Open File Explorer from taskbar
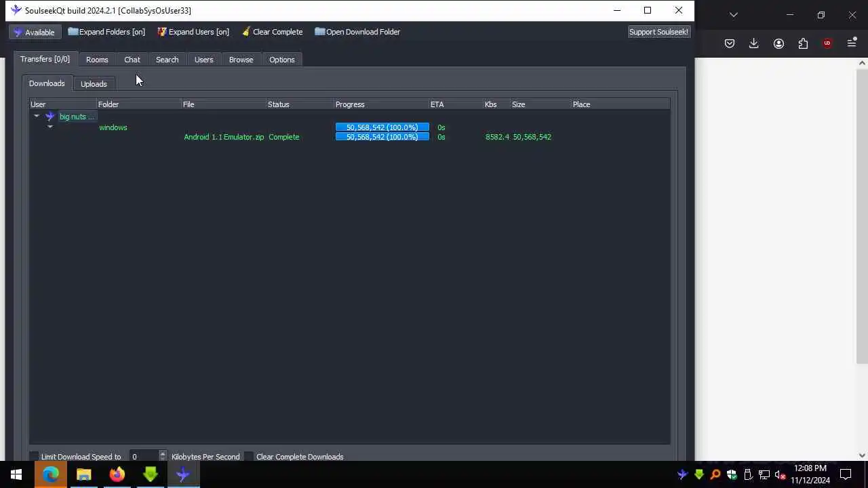This screenshot has height=488, width=868. click(x=84, y=474)
